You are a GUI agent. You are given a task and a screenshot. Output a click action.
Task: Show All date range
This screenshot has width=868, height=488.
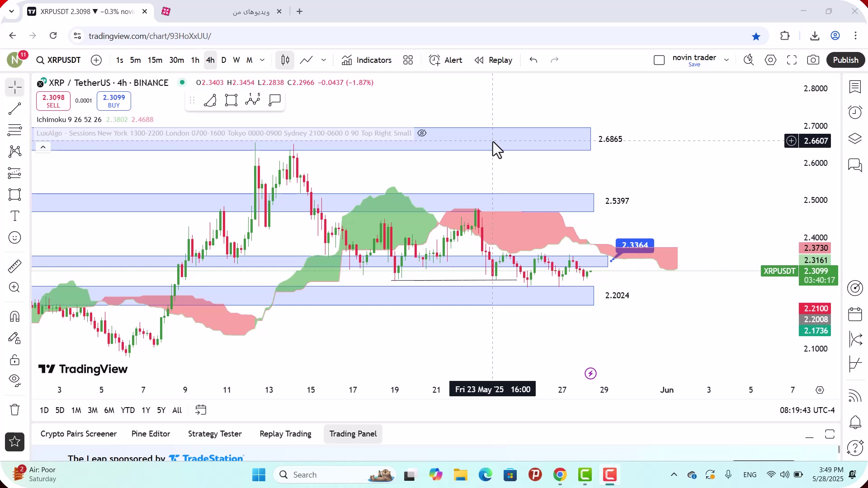177,410
